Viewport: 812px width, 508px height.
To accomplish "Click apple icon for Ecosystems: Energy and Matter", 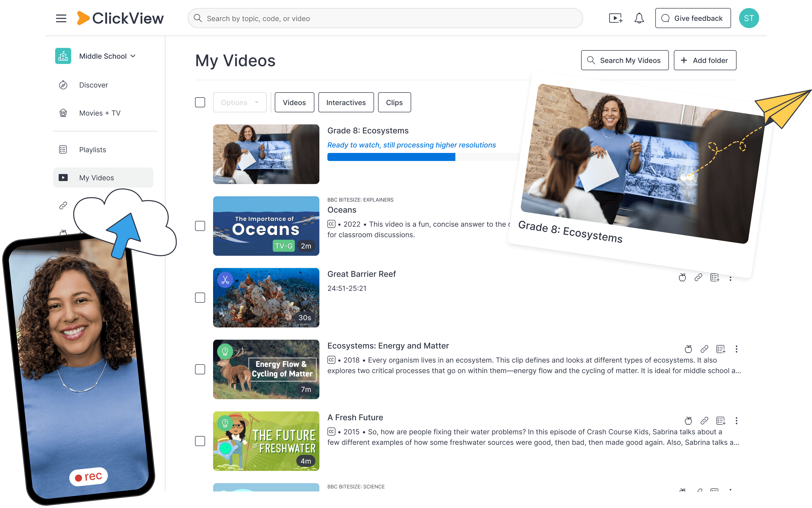I will pyautogui.click(x=688, y=349).
